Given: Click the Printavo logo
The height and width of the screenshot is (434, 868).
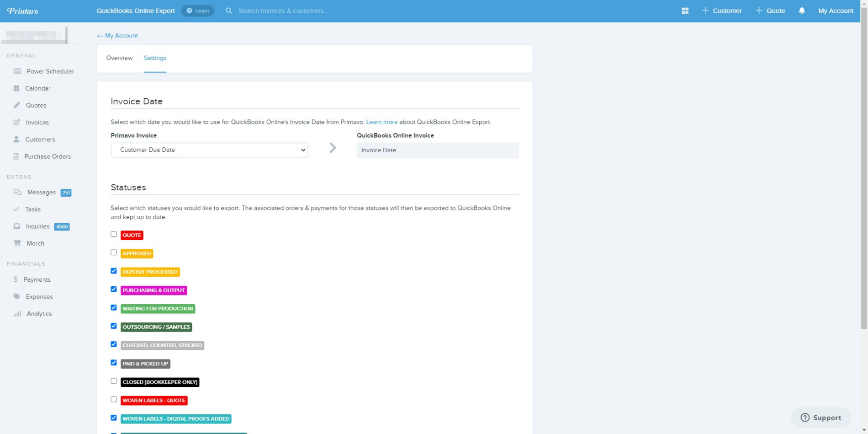Looking at the screenshot, I should point(22,11).
